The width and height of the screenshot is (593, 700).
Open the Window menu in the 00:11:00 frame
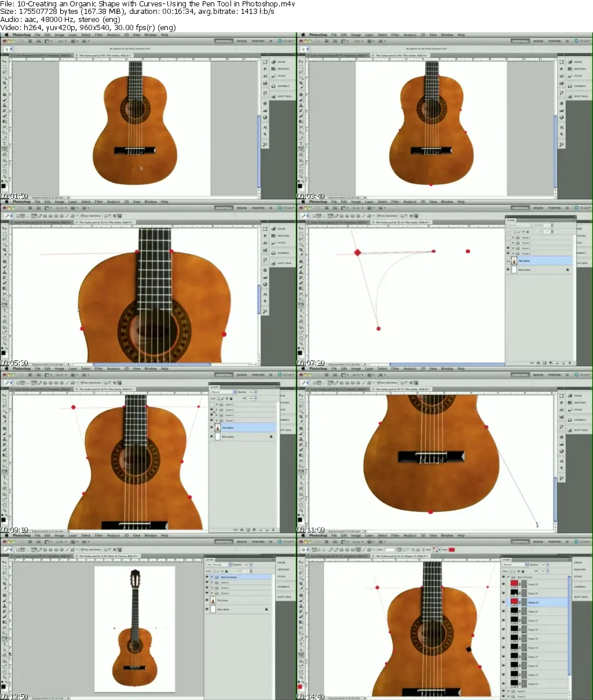(x=447, y=369)
